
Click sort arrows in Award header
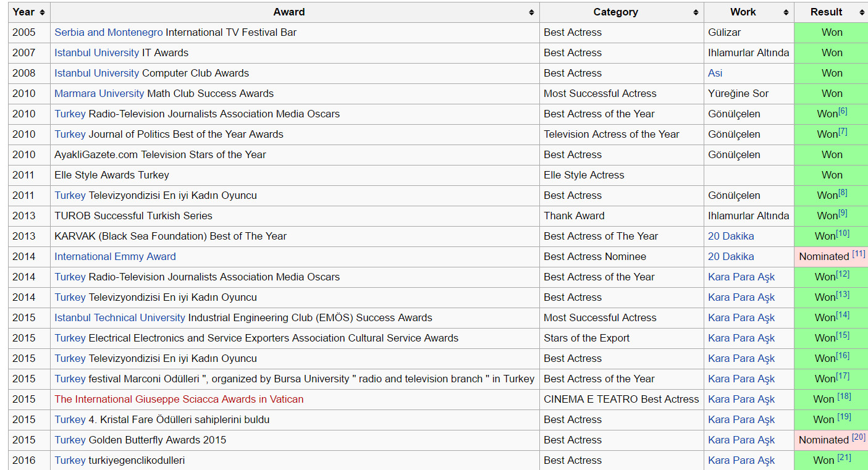tap(531, 12)
